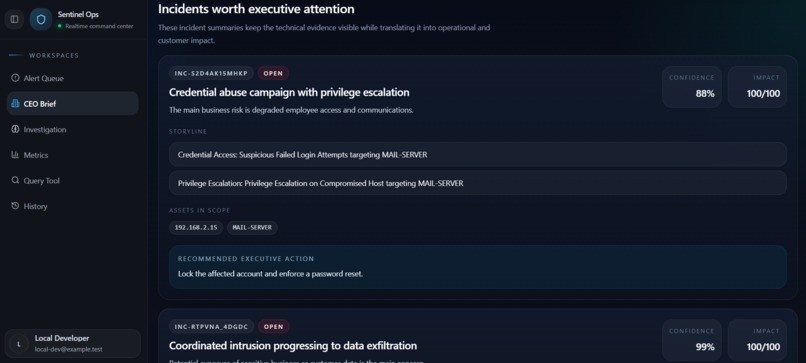Open the Query Tool workspace
The width and height of the screenshot is (806, 363).
(72, 180)
